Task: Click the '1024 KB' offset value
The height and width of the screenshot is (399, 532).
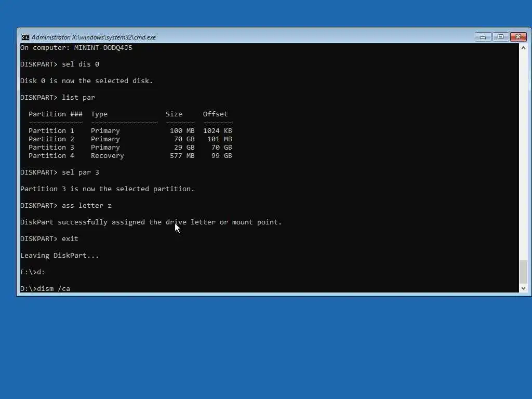Action: pos(218,130)
